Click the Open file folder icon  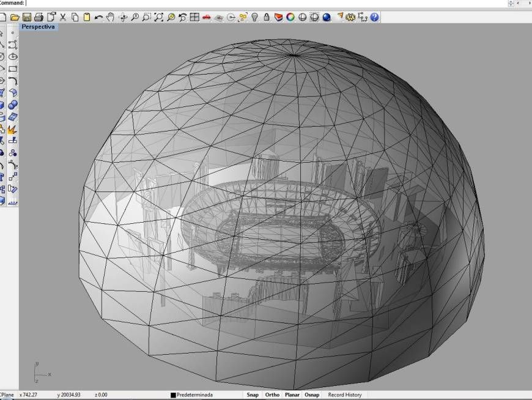15,17
